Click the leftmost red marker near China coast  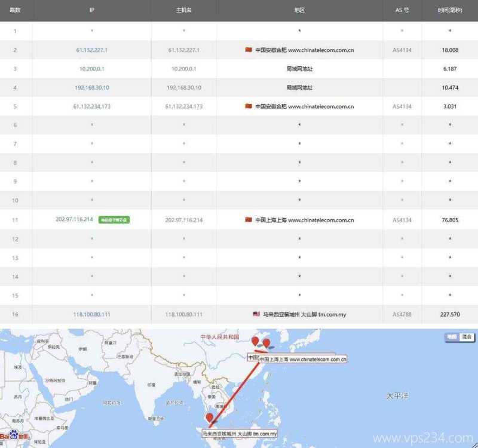point(254,339)
